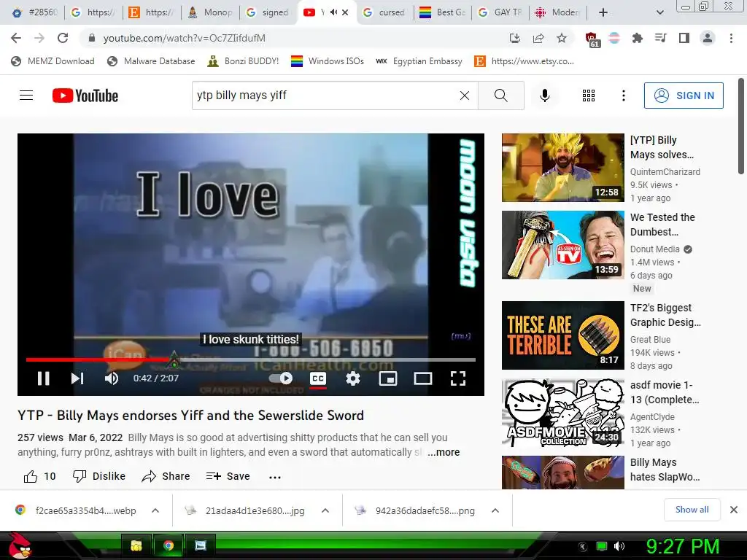Open Chrome from the taskbar

coord(169,545)
